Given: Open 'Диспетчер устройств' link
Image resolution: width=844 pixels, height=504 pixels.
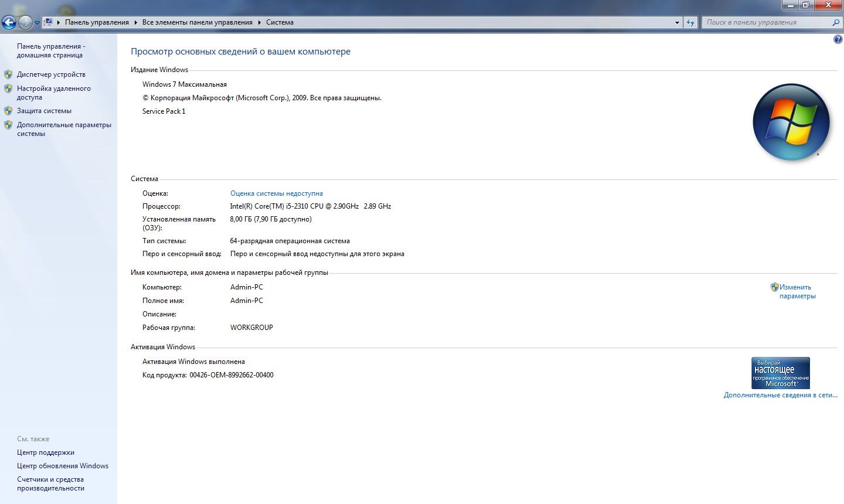Looking at the screenshot, I should tap(51, 74).
